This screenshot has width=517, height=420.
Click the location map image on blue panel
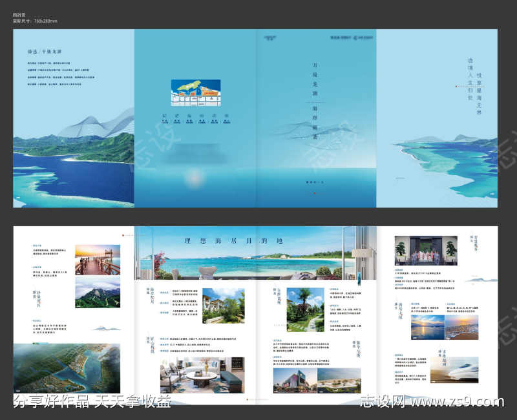195,92
